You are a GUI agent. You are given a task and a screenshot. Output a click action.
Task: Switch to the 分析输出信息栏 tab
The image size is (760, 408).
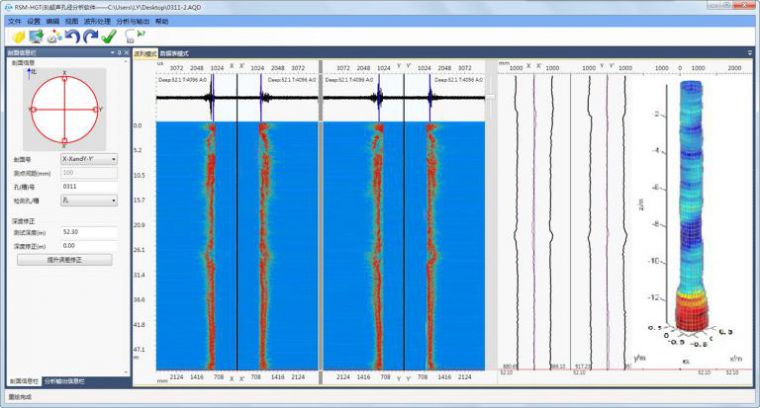tap(65, 381)
